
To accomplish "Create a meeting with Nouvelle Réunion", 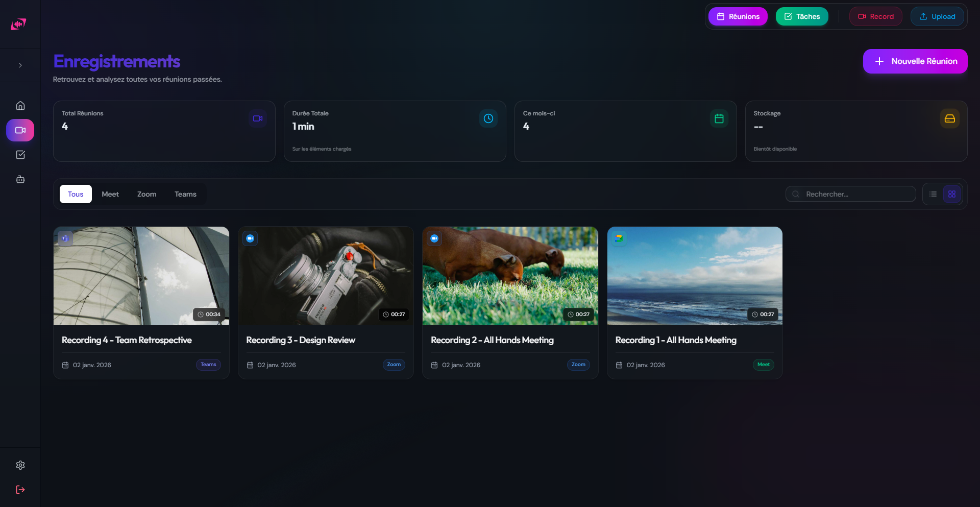I will click(915, 61).
